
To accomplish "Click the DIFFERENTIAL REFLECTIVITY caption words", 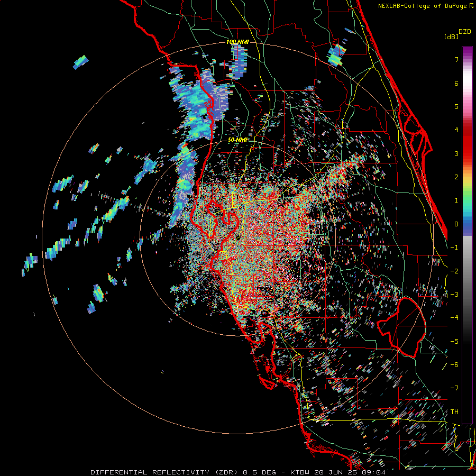I will (x=150, y=472).
